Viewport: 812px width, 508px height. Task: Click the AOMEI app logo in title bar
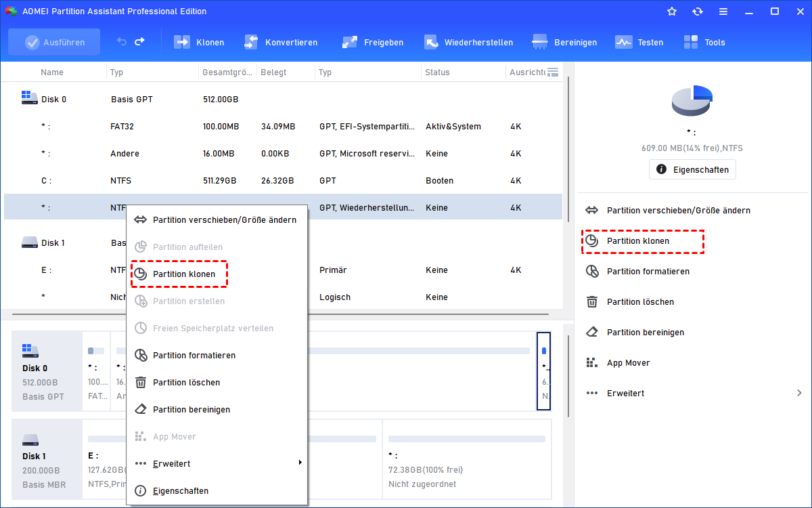[x=11, y=12]
